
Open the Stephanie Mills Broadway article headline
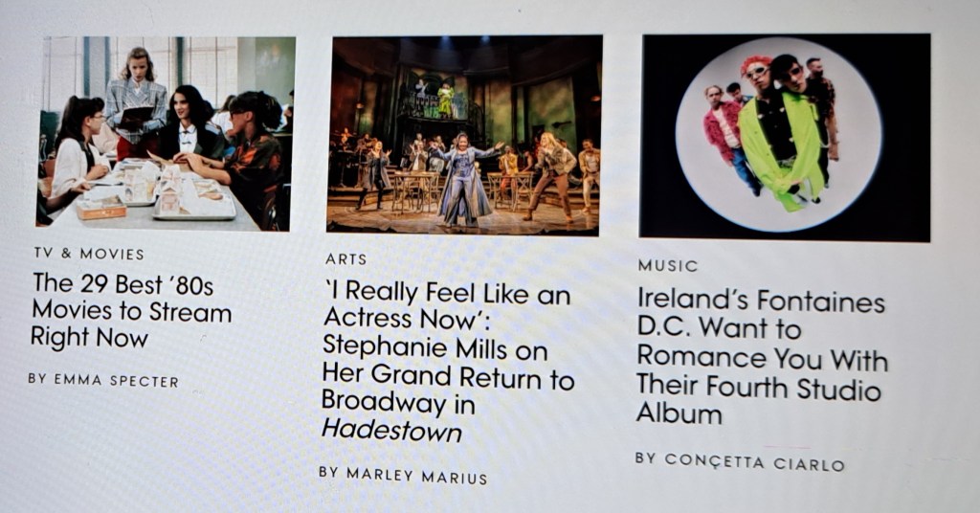(448, 362)
